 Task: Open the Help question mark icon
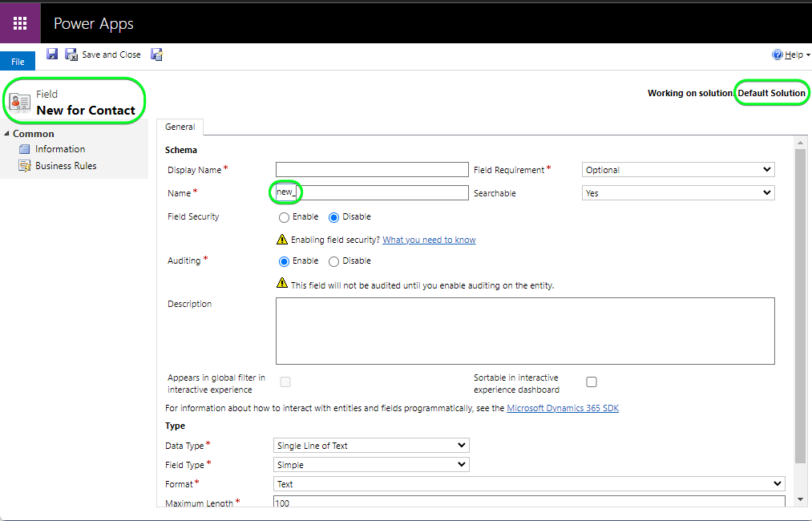[x=778, y=55]
